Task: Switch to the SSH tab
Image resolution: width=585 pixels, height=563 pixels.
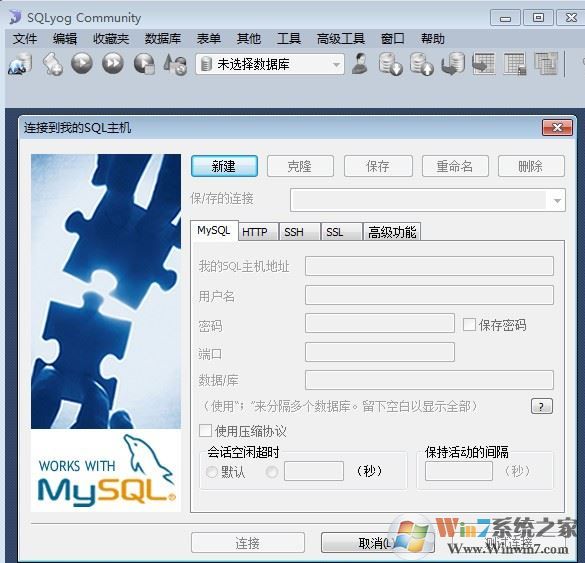Action: click(300, 232)
